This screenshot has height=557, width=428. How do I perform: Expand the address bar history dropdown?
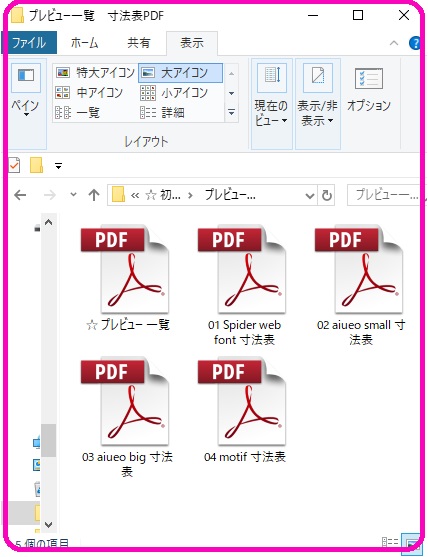(x=310, y=195)
